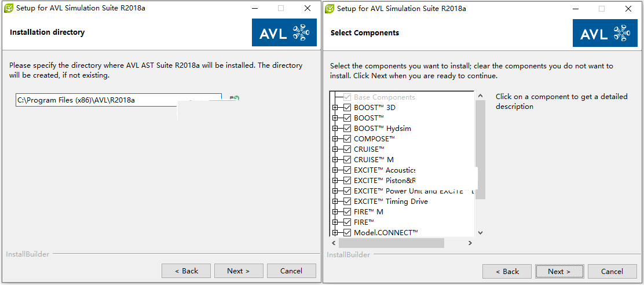Screen dimensions: 644x285
Task: Expand the EXCITE™ Piston&R tree node
Action: tap(335, 180)
